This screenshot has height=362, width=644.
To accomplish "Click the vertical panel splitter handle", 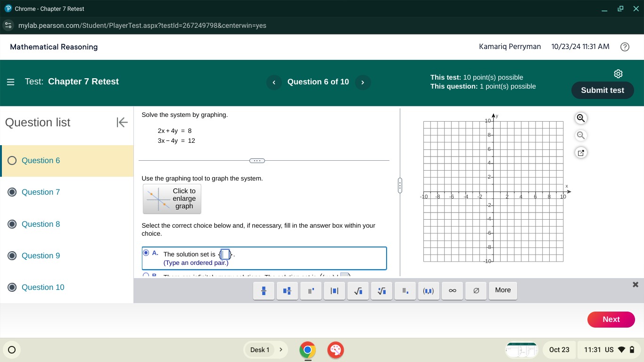I will 400,185.
